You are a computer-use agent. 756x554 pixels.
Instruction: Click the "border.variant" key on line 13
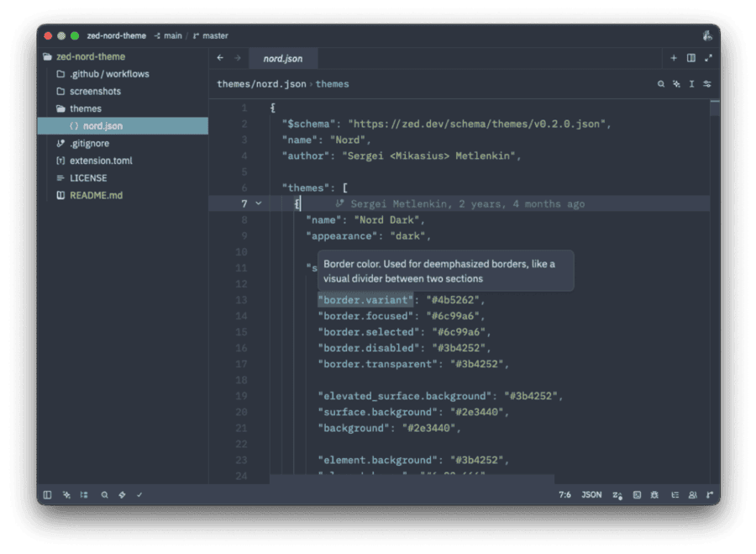[365, 300]
